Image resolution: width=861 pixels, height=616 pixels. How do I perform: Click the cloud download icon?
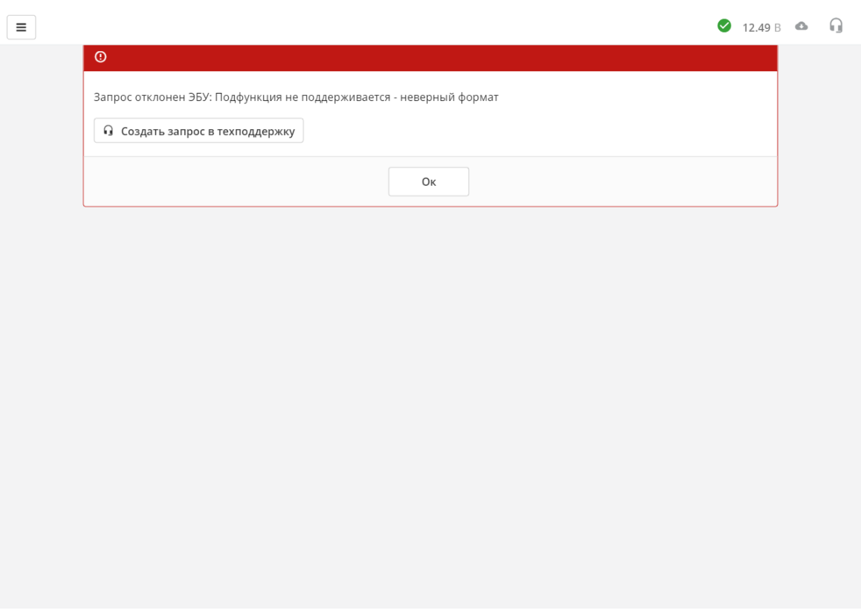pyautogui.click(x=802, y=26)
